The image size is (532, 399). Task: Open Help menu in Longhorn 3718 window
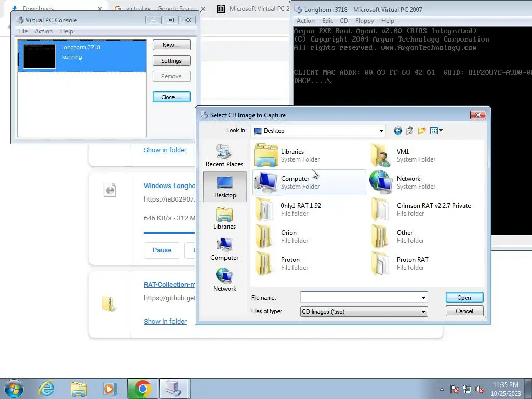coord(388,21)
